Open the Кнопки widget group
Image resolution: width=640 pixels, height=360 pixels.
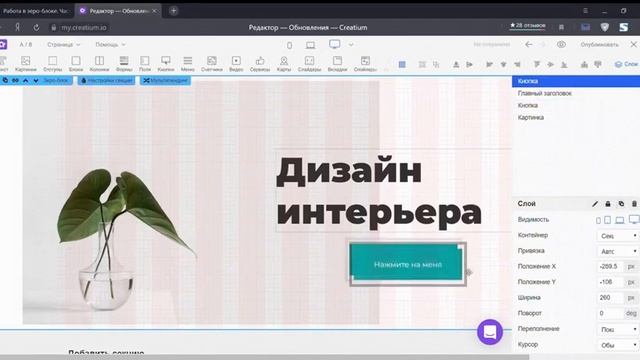click(x=166, y=64)
